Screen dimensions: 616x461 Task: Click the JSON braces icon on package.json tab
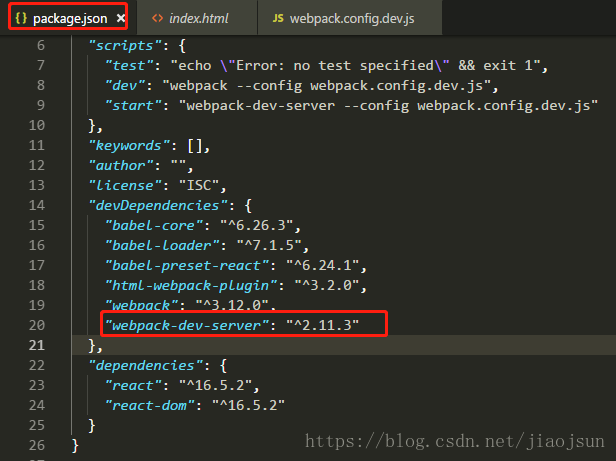click(x=21, y=18)
